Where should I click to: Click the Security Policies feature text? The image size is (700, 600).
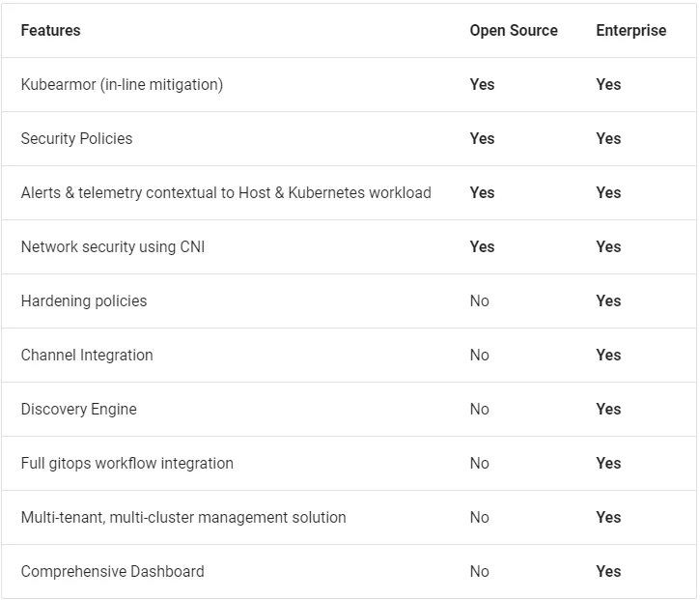76,139
